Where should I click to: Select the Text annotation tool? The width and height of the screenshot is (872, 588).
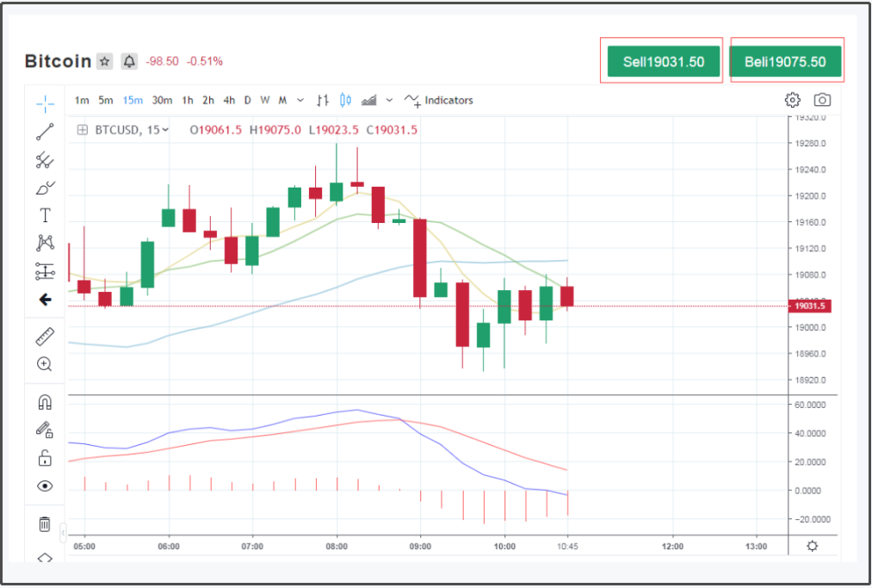click(x=45, y=215)
